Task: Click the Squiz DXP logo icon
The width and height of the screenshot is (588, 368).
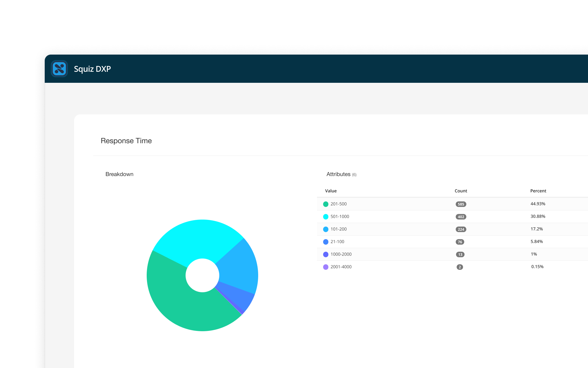Action: click(x=59, y=69)
